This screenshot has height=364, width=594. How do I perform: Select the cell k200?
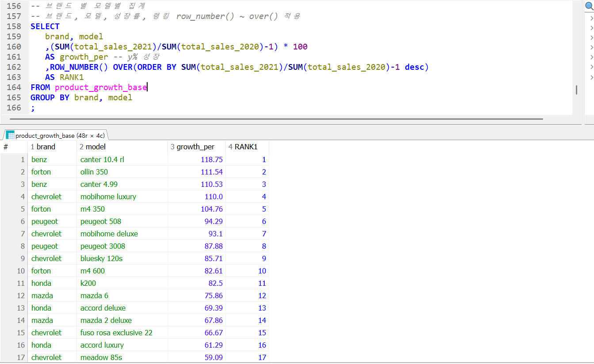pos(122,283)
